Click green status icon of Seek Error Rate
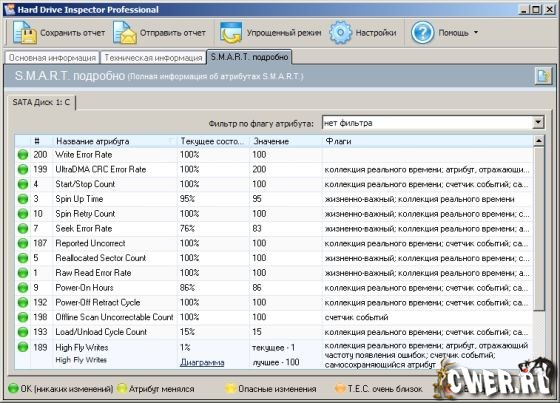Viewport: 560px width, 403px height. click(x=23, y=228)
